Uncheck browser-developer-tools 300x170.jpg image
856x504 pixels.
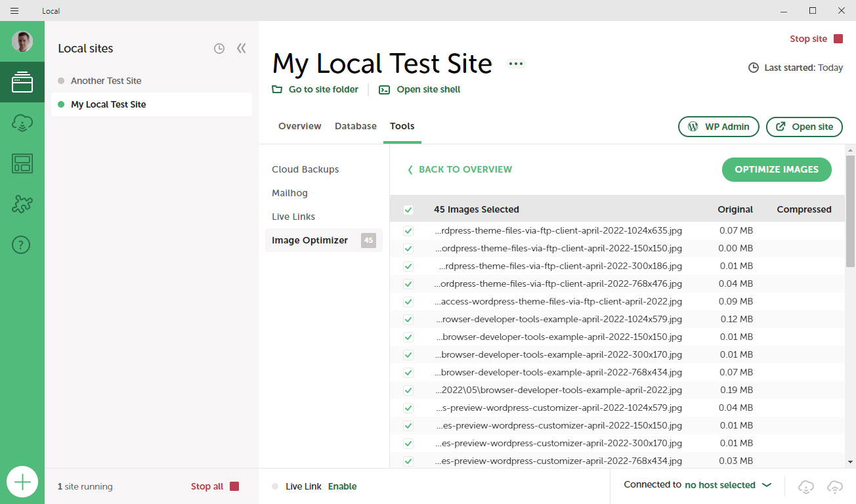tap(408, 355)
